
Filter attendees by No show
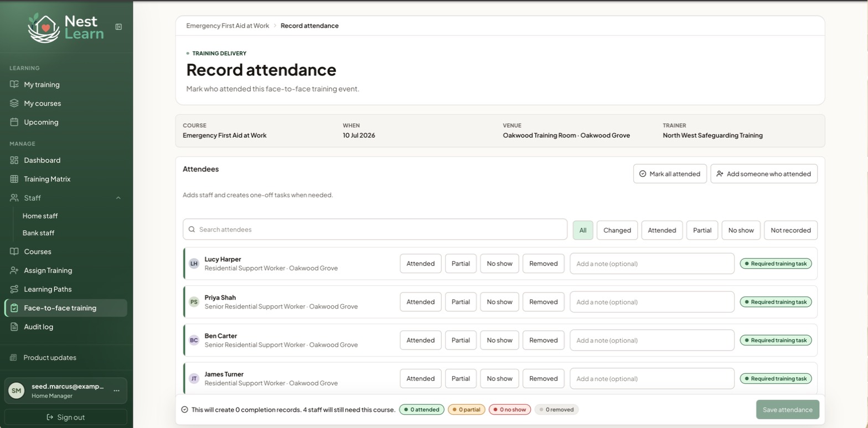pos(741,230)
